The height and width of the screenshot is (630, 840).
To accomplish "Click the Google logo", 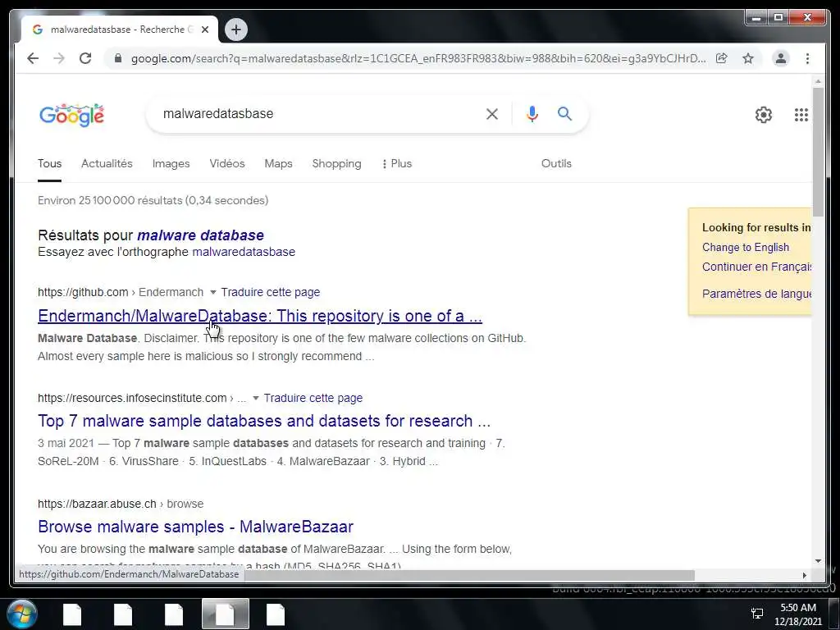I will [72, 115].
